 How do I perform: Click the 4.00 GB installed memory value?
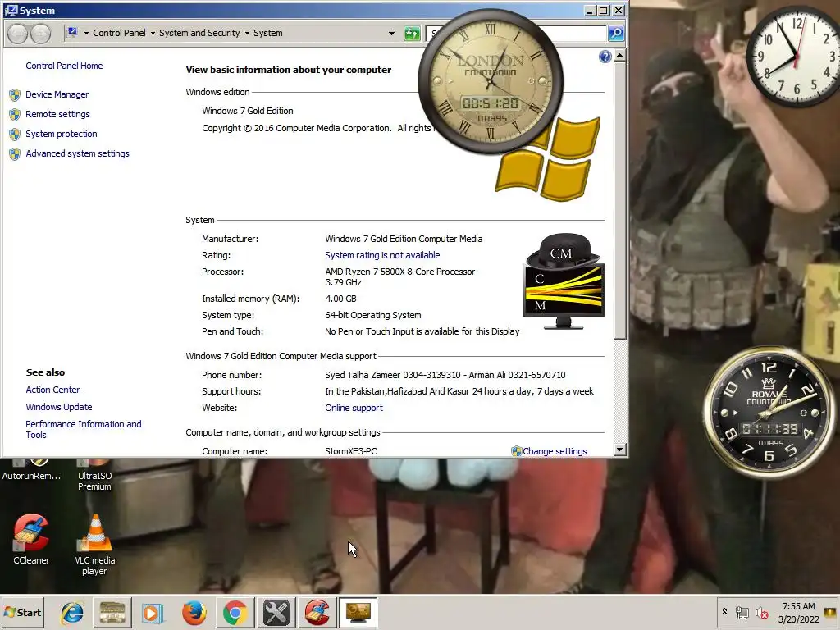pyautogui.click(x=340, y=299)
